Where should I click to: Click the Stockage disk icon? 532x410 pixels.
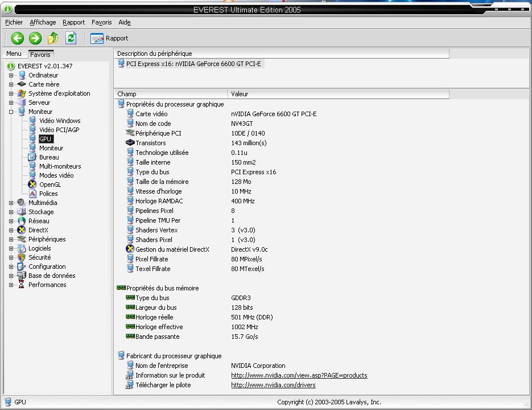tap(22, 212)
